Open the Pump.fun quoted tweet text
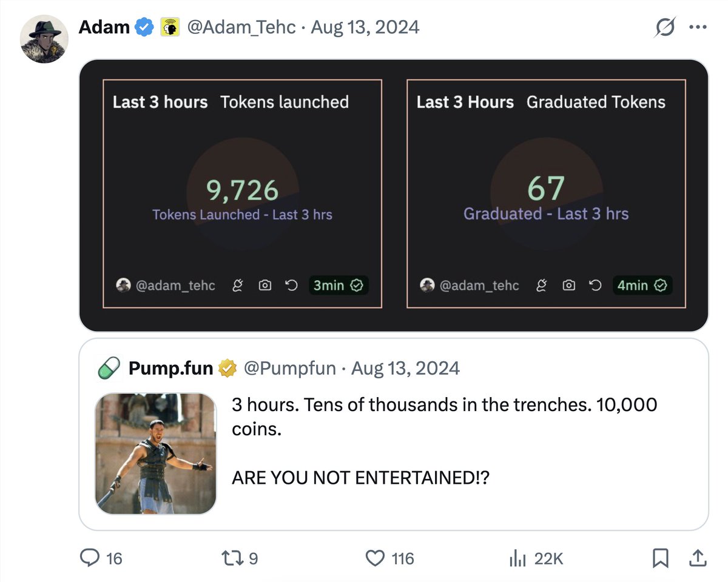This screenshot has width=728, height=582. point(444,441)
